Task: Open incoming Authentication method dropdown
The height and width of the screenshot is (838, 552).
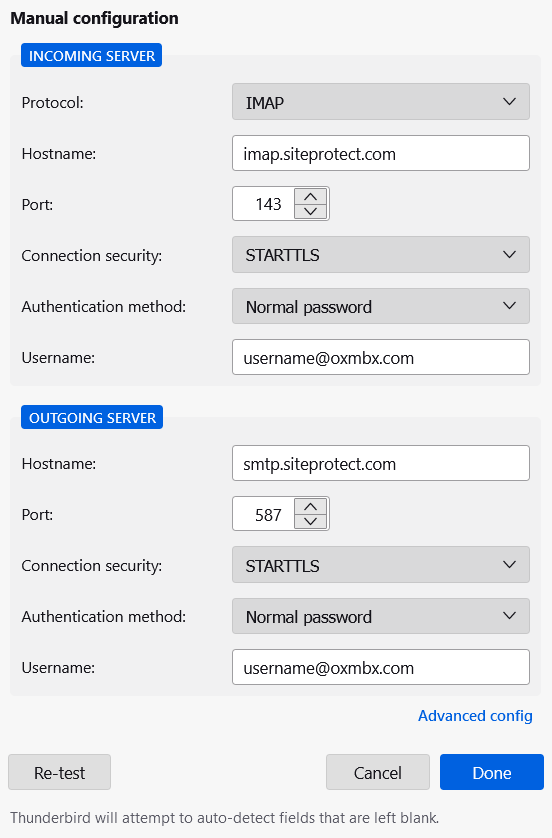Action: tap(380, 306)
